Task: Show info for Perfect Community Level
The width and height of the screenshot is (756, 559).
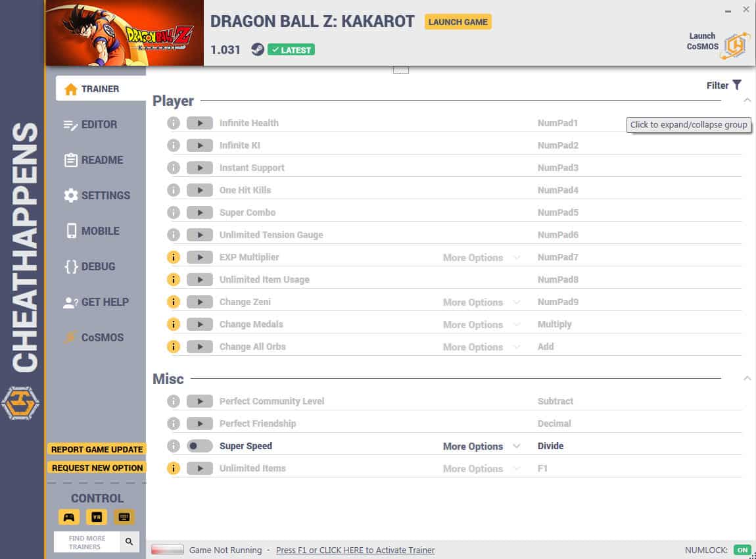Action: 174,401
